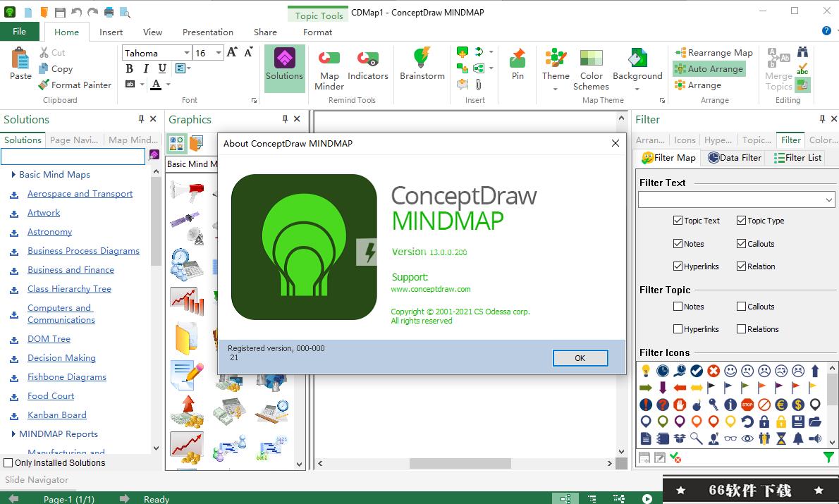This screenshot has width=839, height=504.
Task: Open font color dropdown arrow
Action: (x=168, y=85)
